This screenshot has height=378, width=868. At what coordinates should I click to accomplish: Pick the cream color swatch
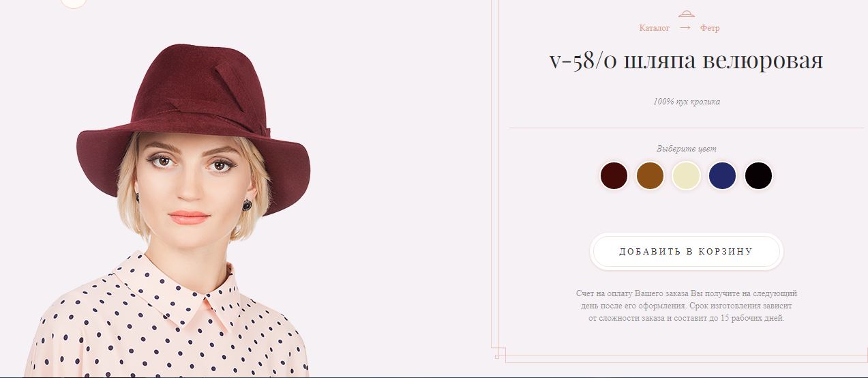point(686,176)
